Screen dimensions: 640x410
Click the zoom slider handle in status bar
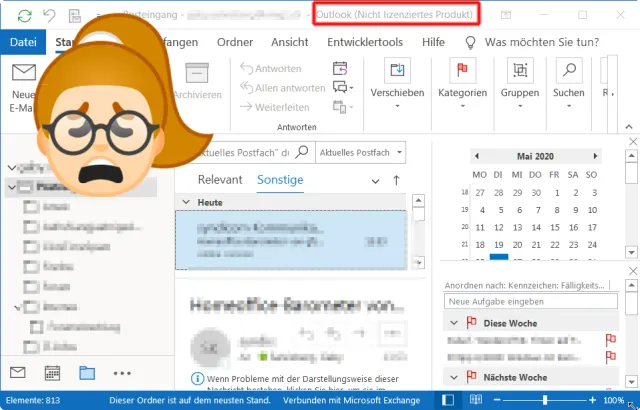[543, 400]
